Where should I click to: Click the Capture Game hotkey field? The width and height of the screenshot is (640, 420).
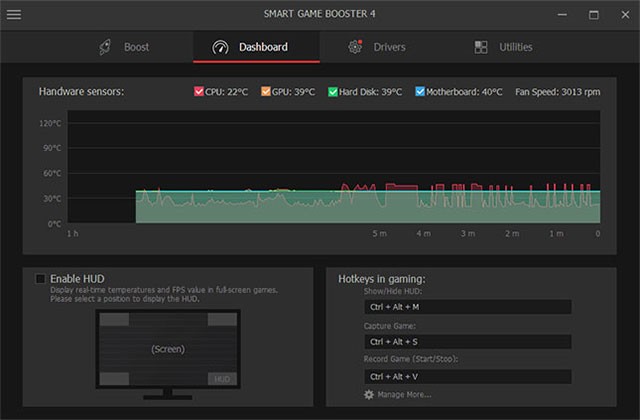pos(467,342)
